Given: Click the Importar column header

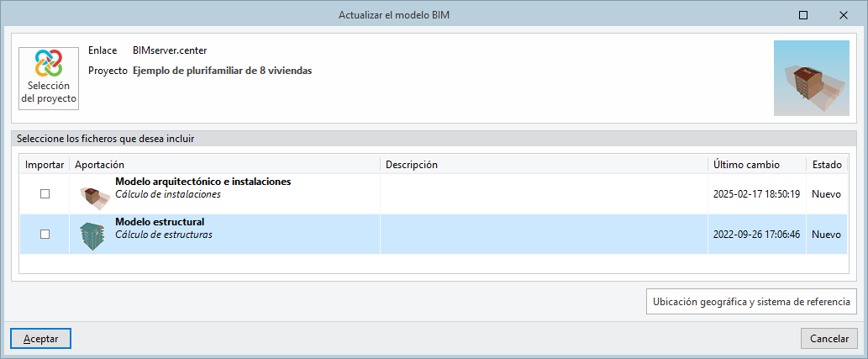Looking at the screenshot, I should coord(45,165).
